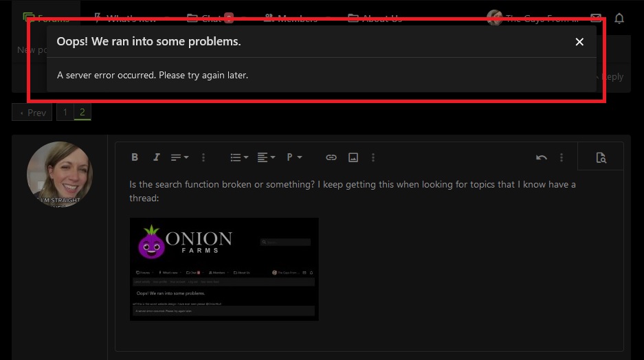644x360 pixels.
Task: Expand more insert options beside image icon
Action: pyautogui.click(x=373, y=157)
